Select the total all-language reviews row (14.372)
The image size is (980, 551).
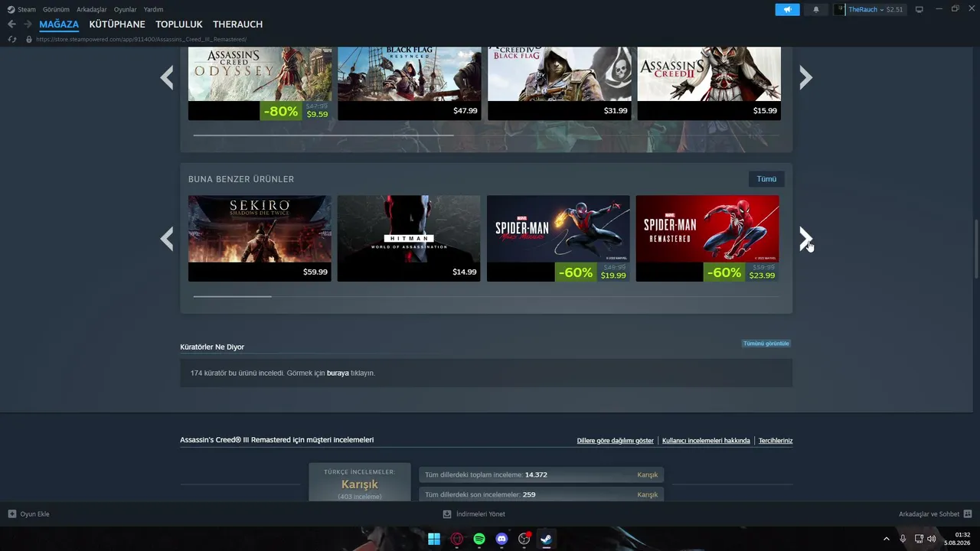coord(541,475)
